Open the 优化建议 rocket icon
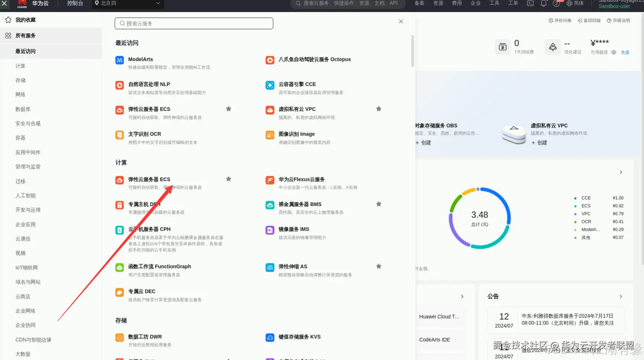This screenshot has width=644, height=360. tap(552, 47)
